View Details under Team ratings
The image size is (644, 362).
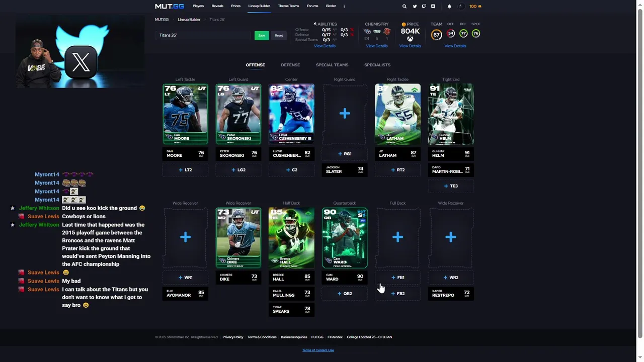455,46
